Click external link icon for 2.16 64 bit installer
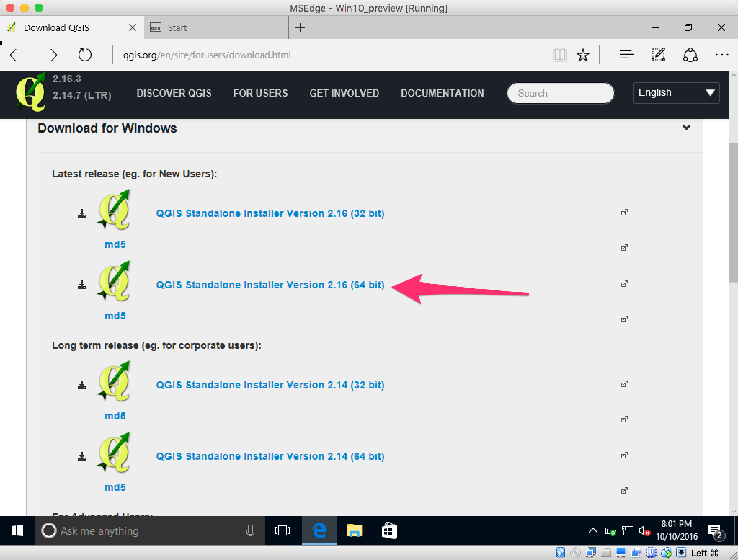Screen dimensions: 738x560 click(624, 284)
